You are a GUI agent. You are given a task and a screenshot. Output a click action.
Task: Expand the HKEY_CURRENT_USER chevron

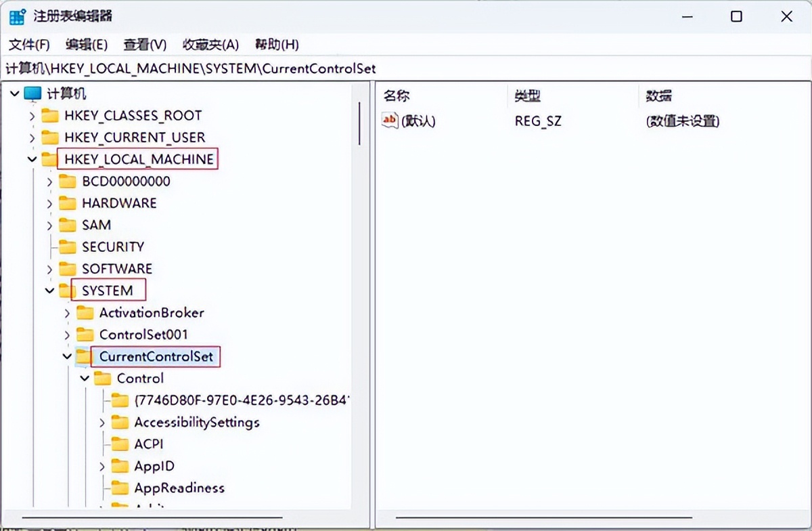32,137
